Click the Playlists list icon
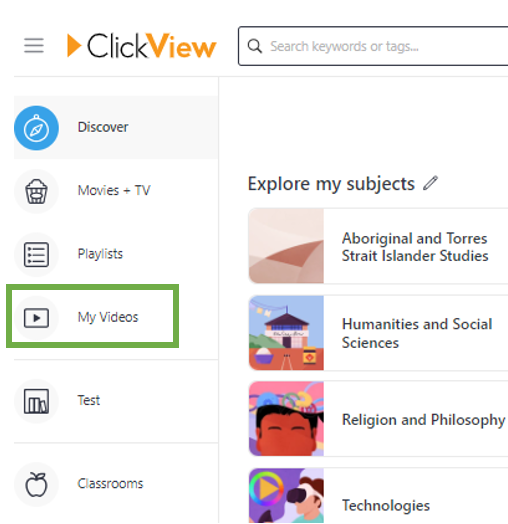The height and width of the screenshot is (524, 508). 36,255
